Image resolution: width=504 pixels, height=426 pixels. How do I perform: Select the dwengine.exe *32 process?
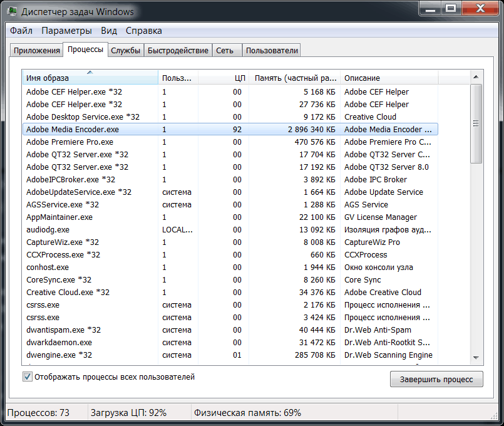pyautogui.click(x=230, y=355)
